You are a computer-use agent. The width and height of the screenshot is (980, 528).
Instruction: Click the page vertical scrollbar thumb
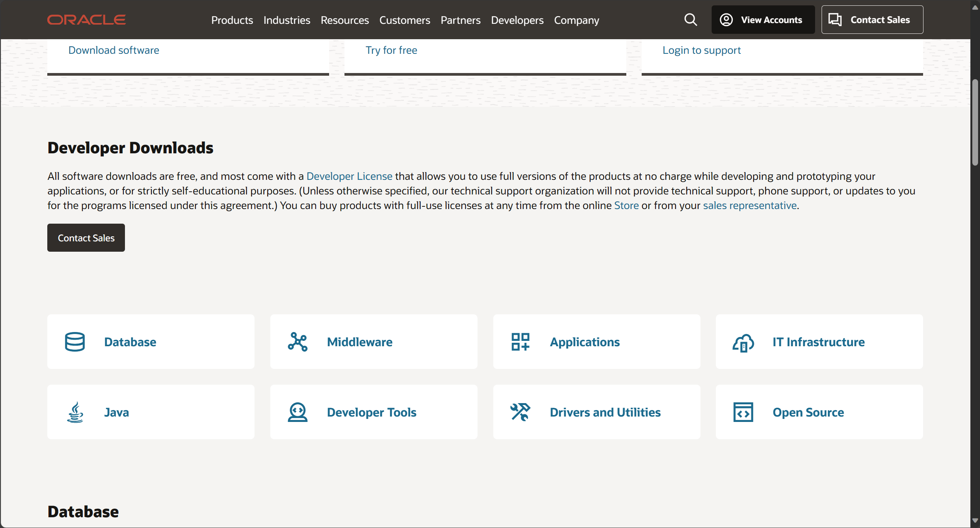coord(975,122)
